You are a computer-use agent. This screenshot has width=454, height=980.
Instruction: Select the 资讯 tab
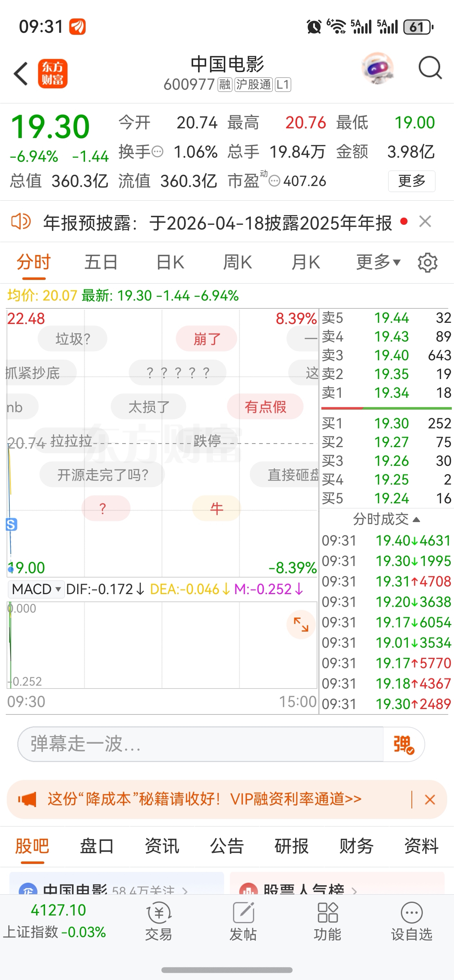click(x=162, y=846)
